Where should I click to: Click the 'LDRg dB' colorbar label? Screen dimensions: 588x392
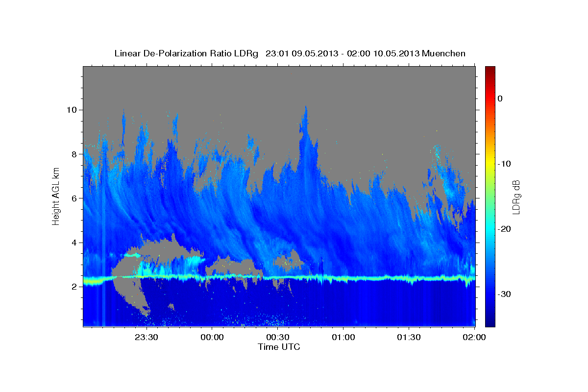[x=515, y=196]
